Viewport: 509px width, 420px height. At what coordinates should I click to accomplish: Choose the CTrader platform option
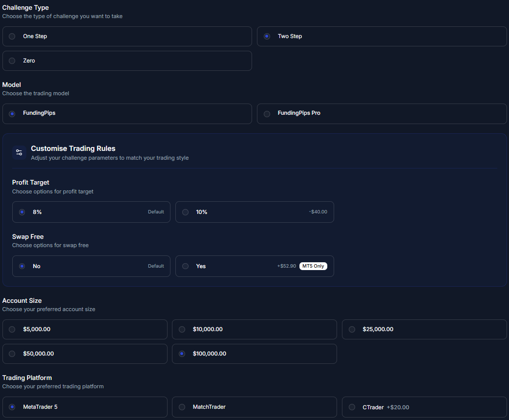click(x=352, y=407)
